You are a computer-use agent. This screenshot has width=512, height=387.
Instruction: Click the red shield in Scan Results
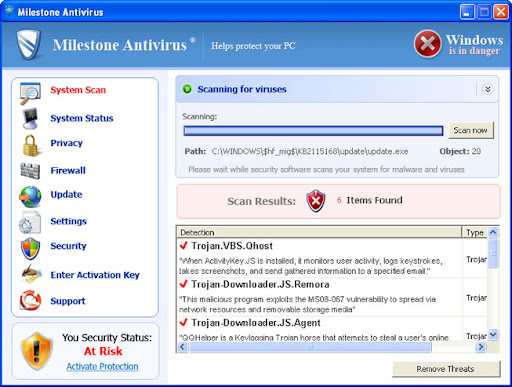316,201
